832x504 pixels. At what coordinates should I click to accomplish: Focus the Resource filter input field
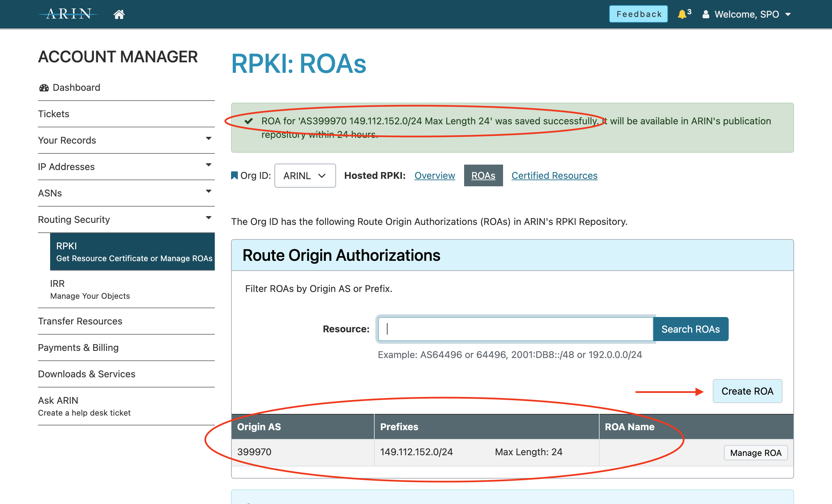click(x=516, y=329)
